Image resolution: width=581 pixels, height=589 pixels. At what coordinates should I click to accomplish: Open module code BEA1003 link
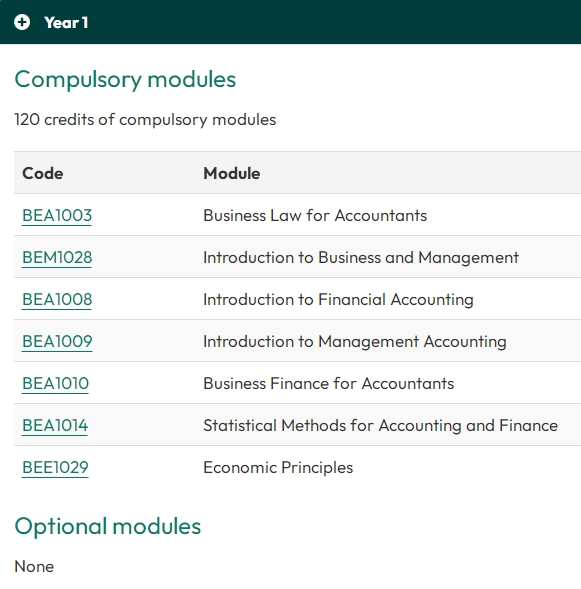coord(57,216)
